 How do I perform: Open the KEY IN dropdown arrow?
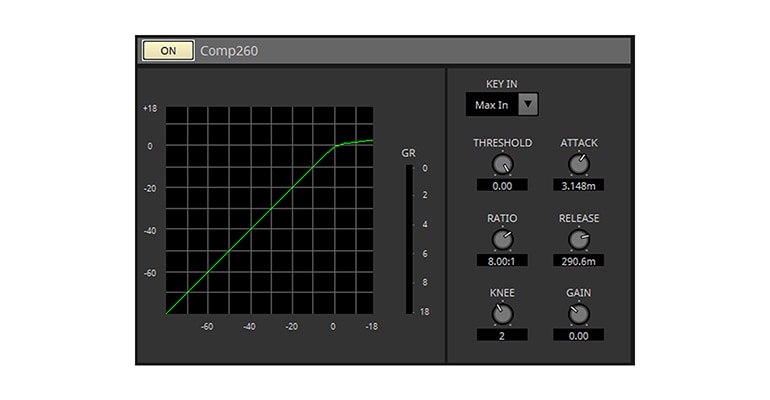[x=528, y=104]
